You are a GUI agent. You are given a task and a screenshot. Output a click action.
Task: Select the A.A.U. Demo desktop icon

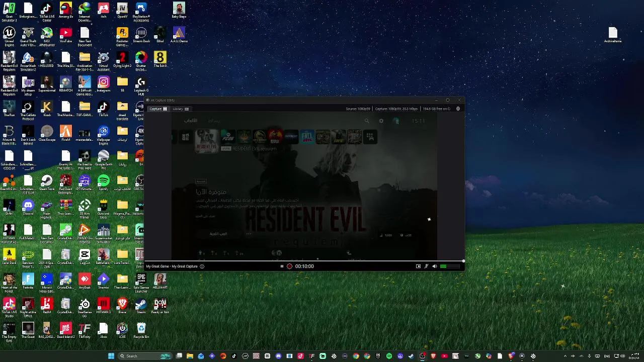[179, 36]
